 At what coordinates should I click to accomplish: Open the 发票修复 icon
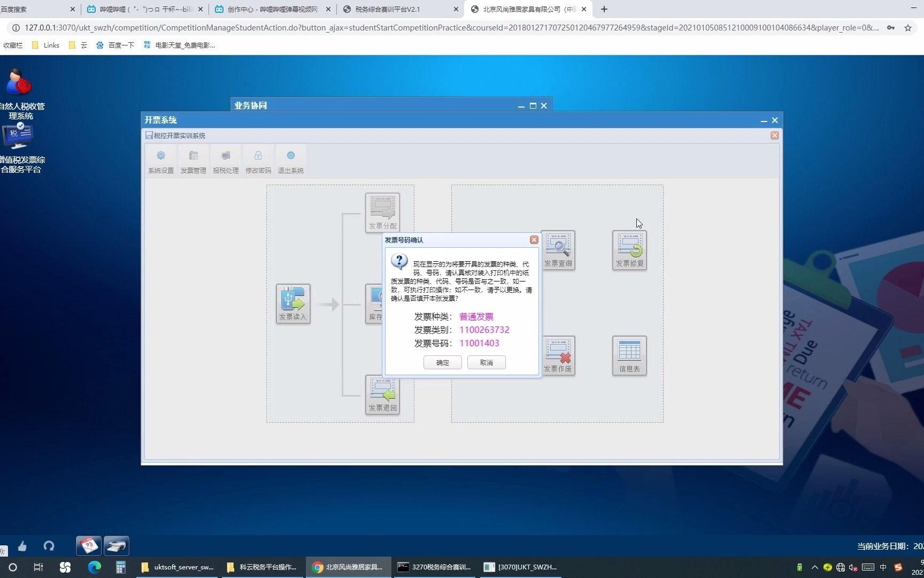click(629, 250)
